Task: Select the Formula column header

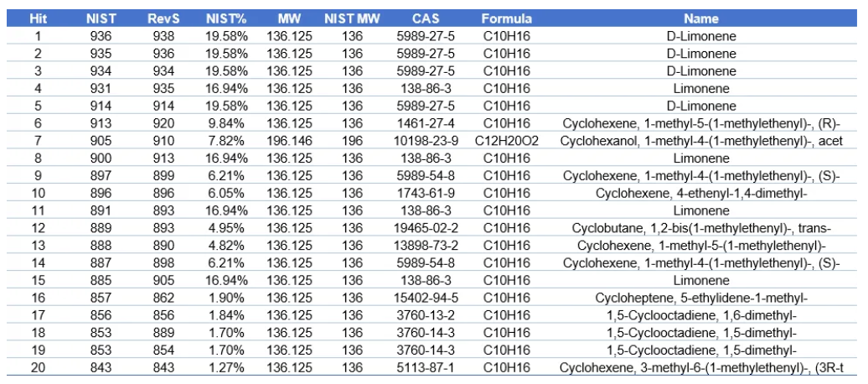Action: pyautogui.click(x=506, y=18)
